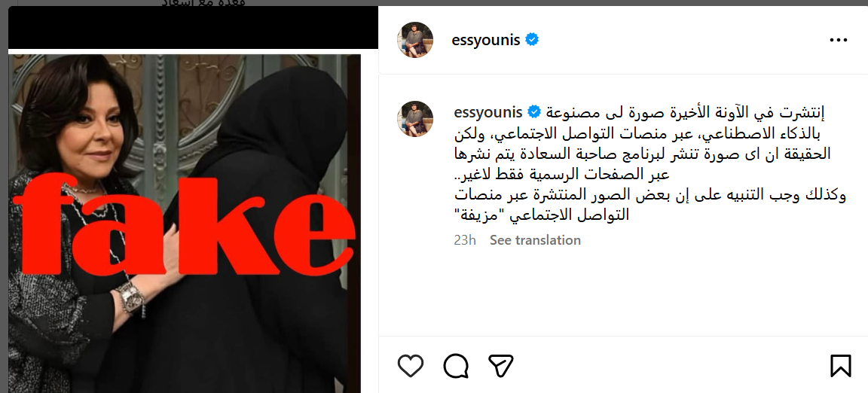Click the red fake text on the photo

click(185, 224)
